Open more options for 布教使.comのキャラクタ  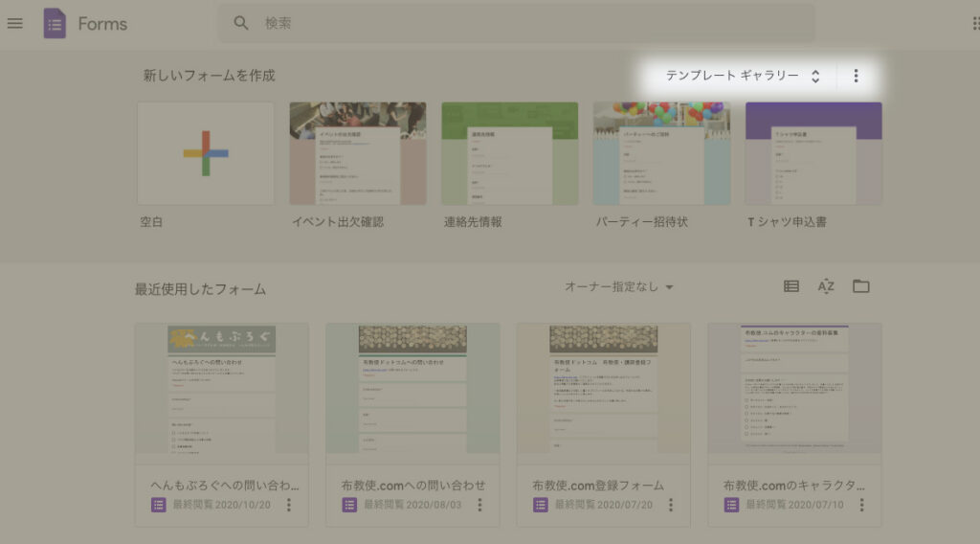pos(862,505)
